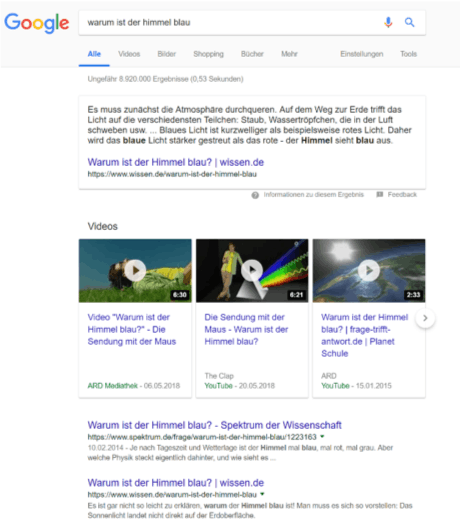Open the featured snippet wissen.de link
Viewport: 460px width, 527px height.
176,162
